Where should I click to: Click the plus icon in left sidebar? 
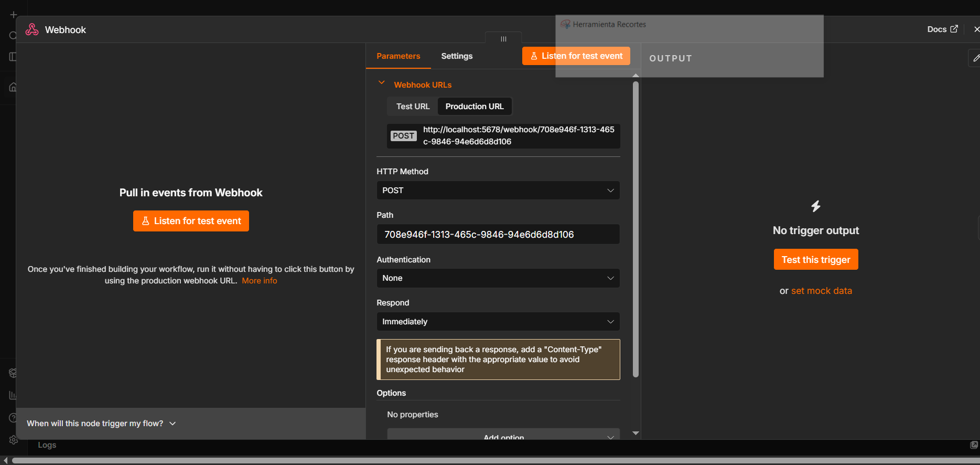[x=14, y=15]
